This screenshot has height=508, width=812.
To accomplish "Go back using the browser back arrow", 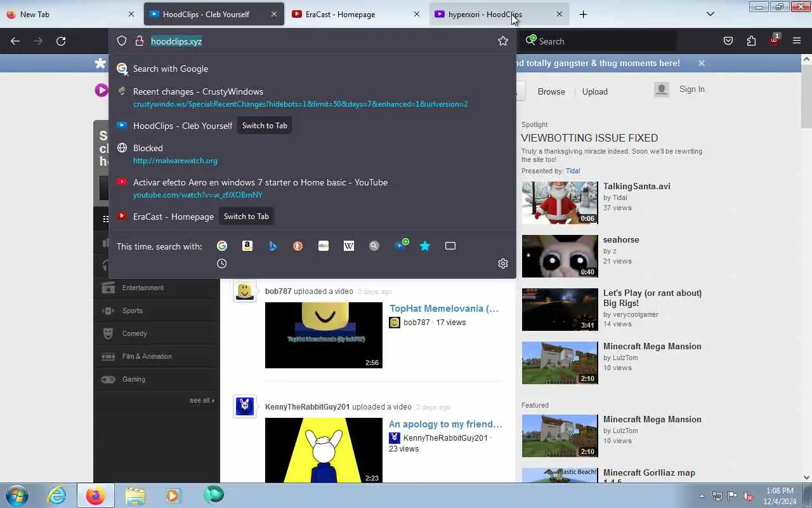I will coord(15,41).
